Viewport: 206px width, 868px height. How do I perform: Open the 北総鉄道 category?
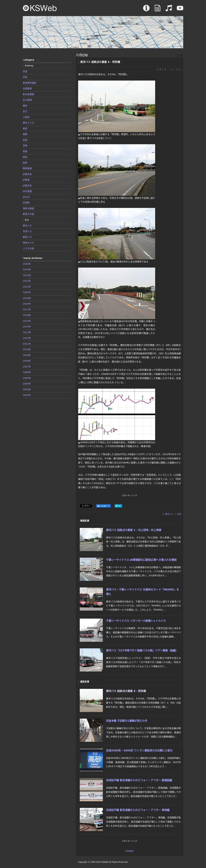coord(27,89)
